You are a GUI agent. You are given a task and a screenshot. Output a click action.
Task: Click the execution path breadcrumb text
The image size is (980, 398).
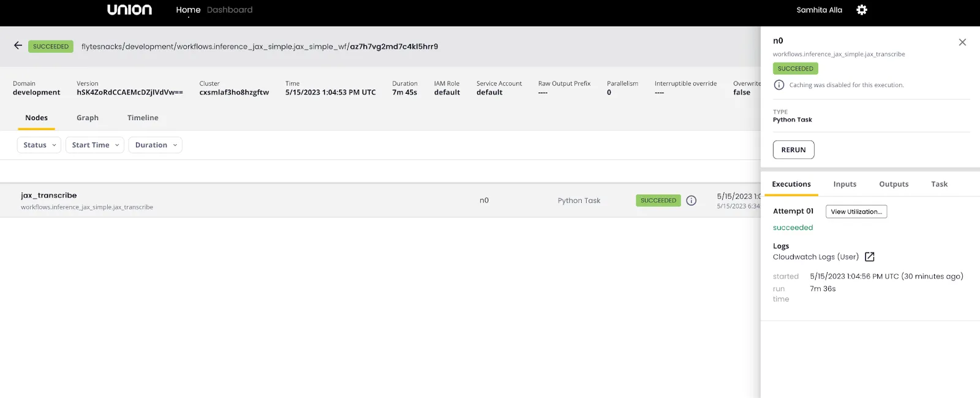260,47
